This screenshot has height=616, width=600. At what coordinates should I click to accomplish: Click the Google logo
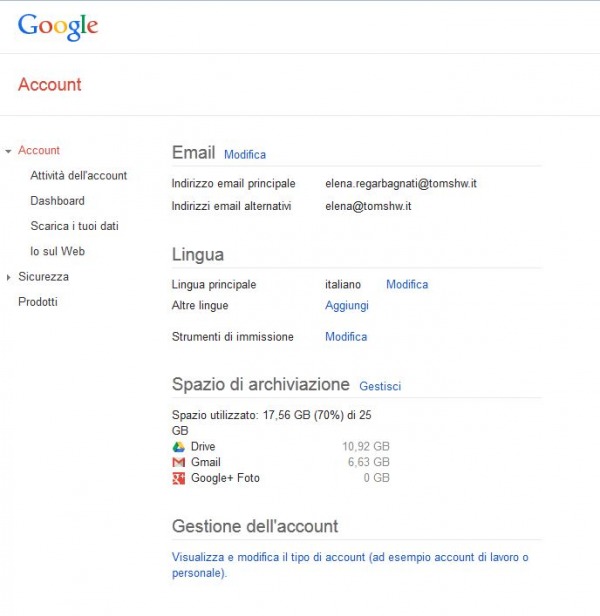coord(58,26)
